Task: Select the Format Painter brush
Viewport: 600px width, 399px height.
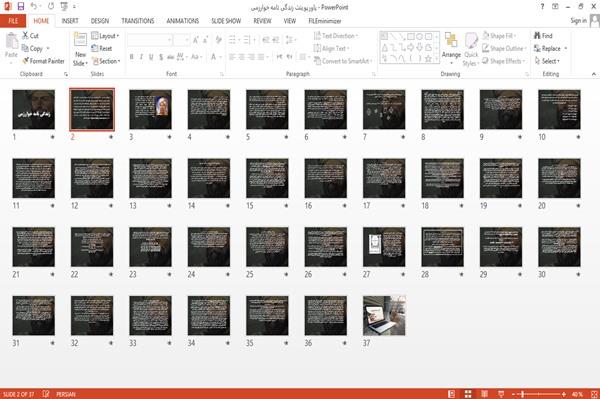Action: click(25, 61)
